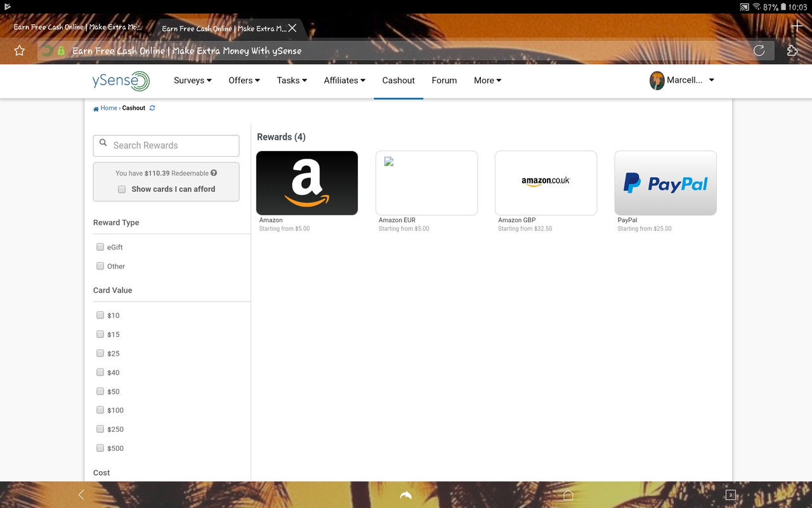Tap the Android back arrow
Screen dimensions: 812x508
point(81,495)
